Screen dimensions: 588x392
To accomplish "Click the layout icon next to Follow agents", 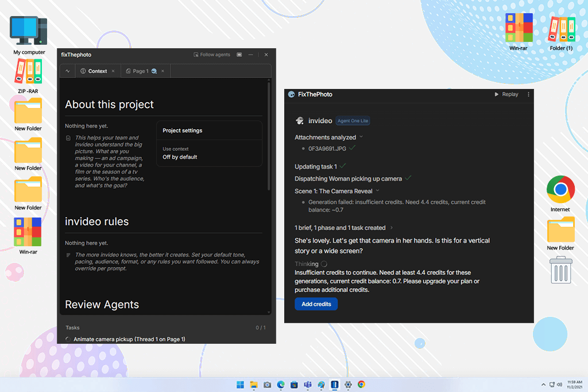I will (239, 55).
